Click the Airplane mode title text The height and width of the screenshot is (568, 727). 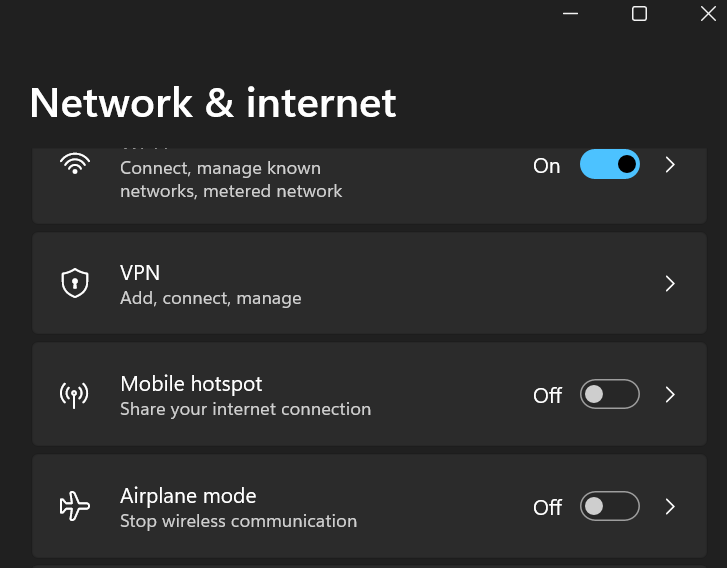click(188, 496)
